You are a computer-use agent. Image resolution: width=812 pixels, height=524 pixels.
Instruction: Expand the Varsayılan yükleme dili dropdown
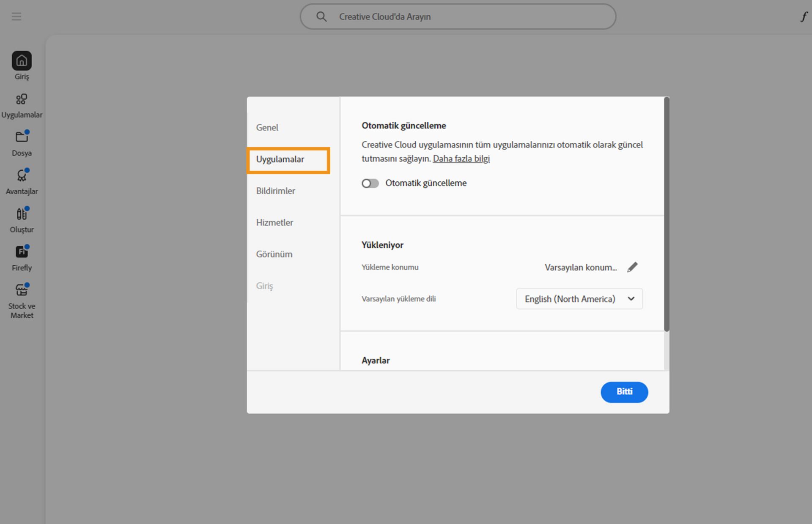point(579,299)
